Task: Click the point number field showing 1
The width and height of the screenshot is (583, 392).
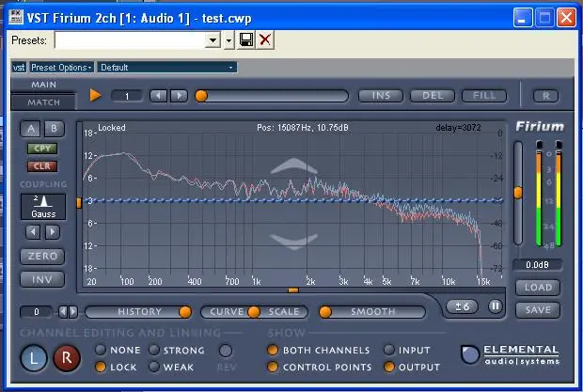Action: (x=127, y=96)
